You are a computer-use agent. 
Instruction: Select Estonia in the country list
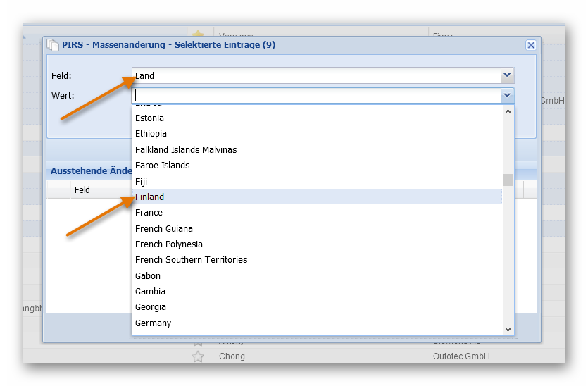click(149, 118)
